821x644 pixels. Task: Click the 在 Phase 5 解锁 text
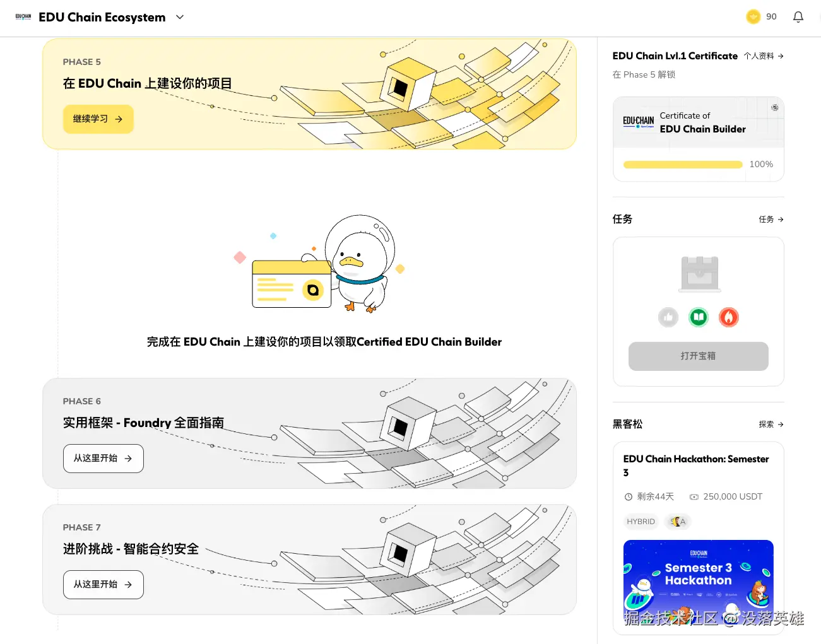(644, 74)
